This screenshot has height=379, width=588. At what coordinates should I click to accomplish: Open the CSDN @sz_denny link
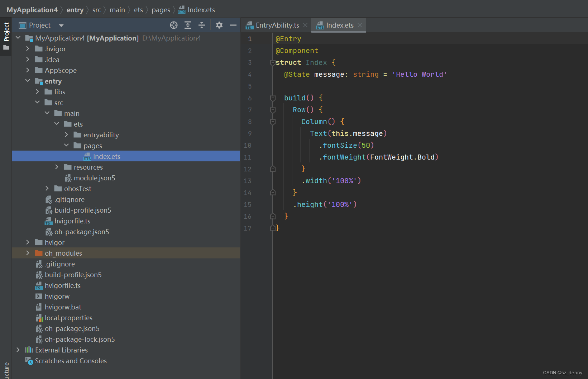563,373
